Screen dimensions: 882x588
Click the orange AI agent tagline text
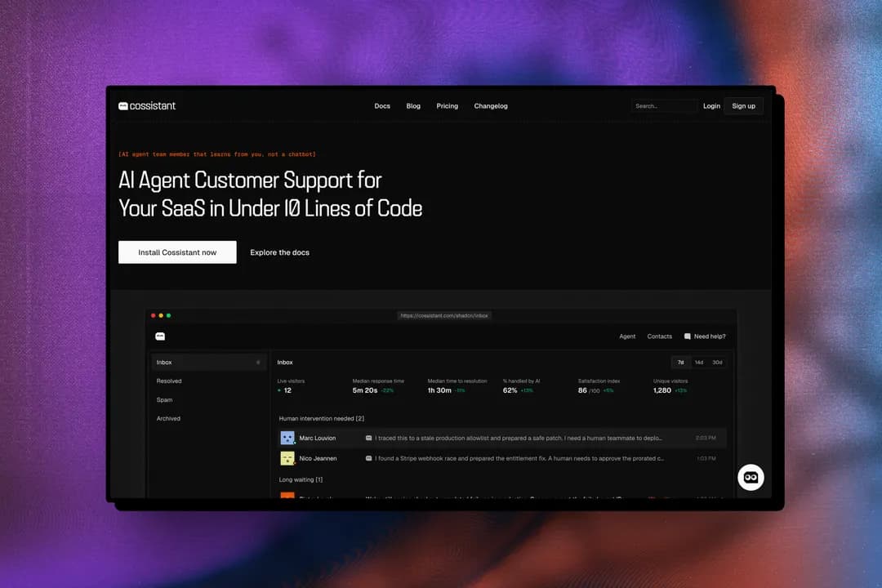[x=217, y=154]
